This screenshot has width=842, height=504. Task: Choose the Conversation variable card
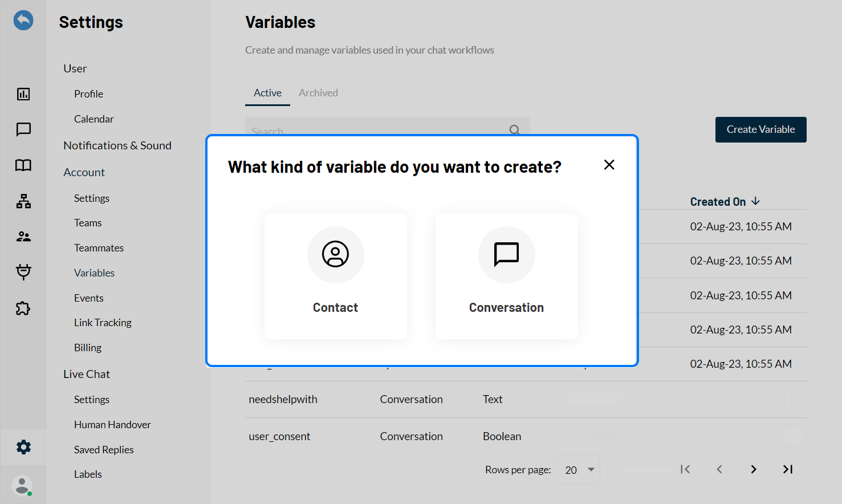(507, 277)
